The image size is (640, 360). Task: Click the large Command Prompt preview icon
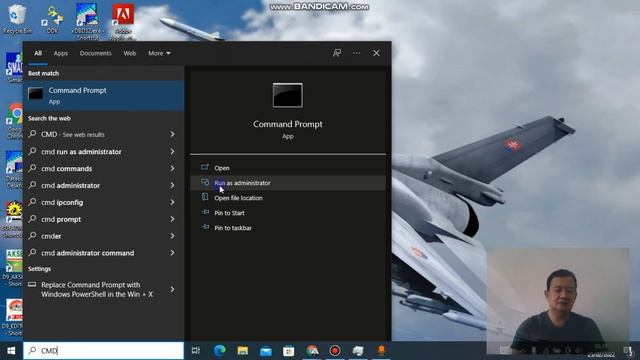[x=288, y=95]
